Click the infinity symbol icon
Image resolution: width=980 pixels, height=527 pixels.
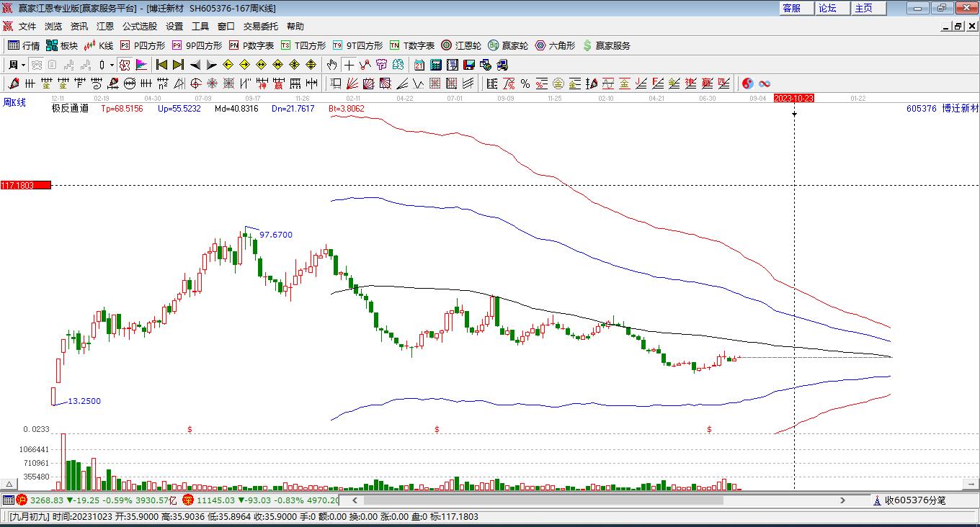(x=765, y=84)
